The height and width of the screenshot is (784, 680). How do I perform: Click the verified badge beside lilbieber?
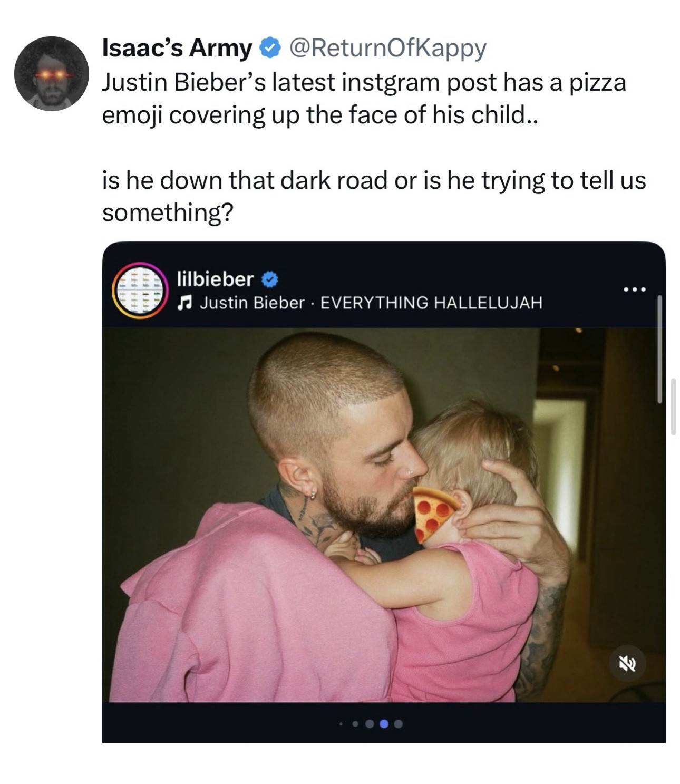pyautogui.click(x=270, y=279)
